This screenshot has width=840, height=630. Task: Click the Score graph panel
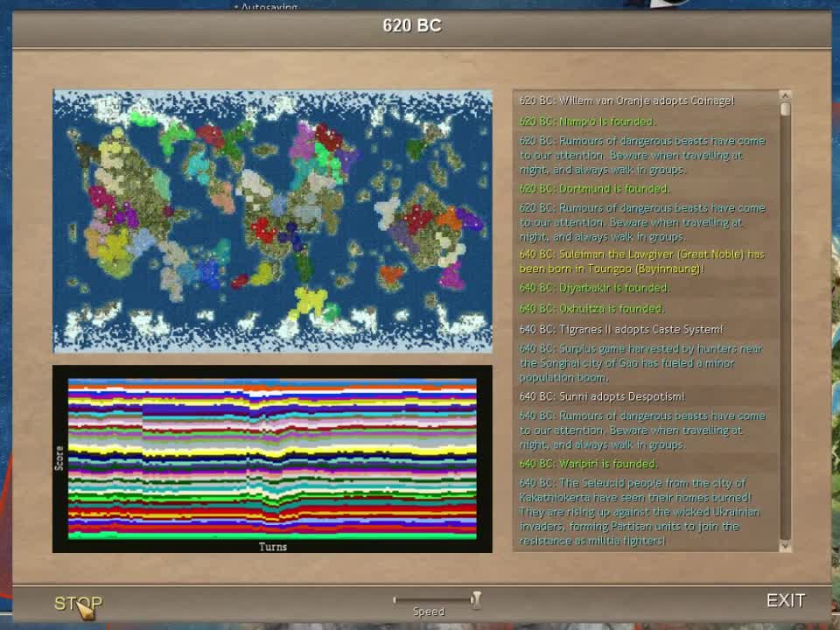[x=271, y=459]
